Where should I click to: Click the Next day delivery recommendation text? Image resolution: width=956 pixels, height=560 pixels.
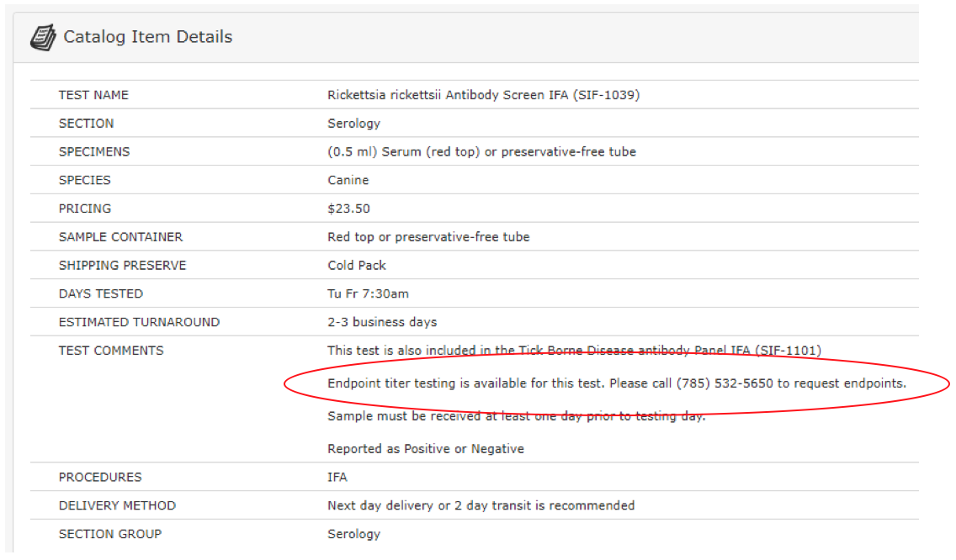point(481,505)
